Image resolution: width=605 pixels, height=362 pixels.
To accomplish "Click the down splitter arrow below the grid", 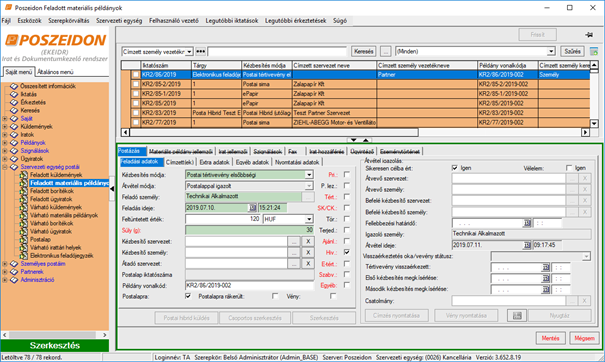I will click(353, 140).
